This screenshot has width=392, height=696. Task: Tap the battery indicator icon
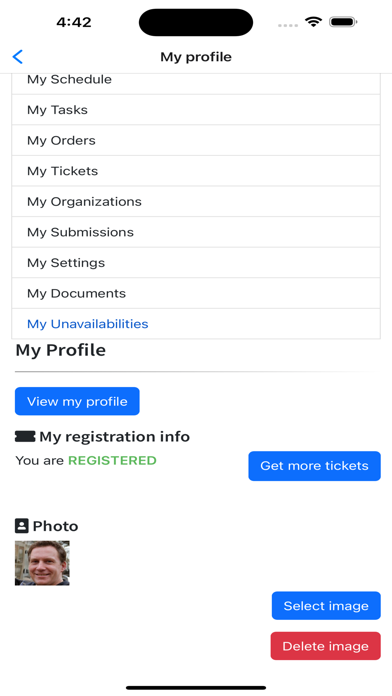tap(343, 22)
